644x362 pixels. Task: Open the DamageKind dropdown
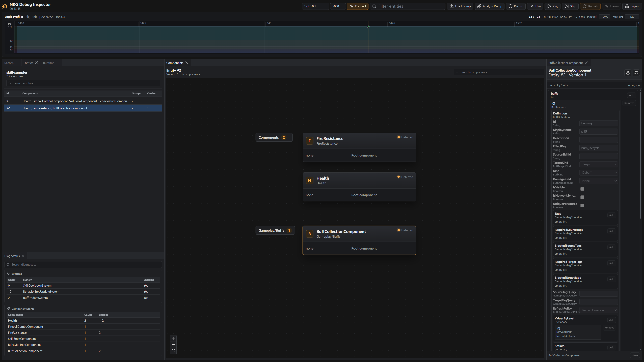pyautogui.click(x=599, y=181)
